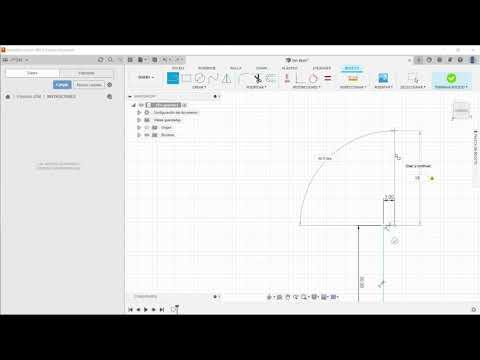480x360 pixels.
Task: Apply the Tangent constraint icon
Action: pos(314,78)
